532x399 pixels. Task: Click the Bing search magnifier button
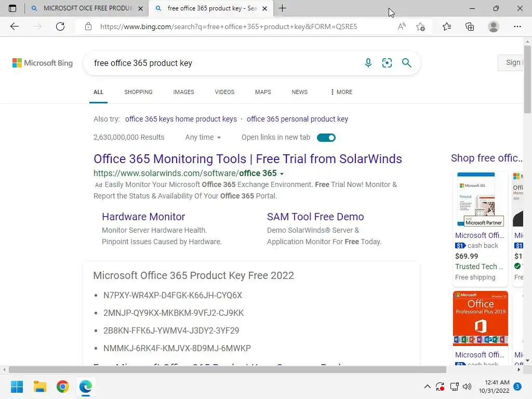pyautogui.click(x=406, y=63)
